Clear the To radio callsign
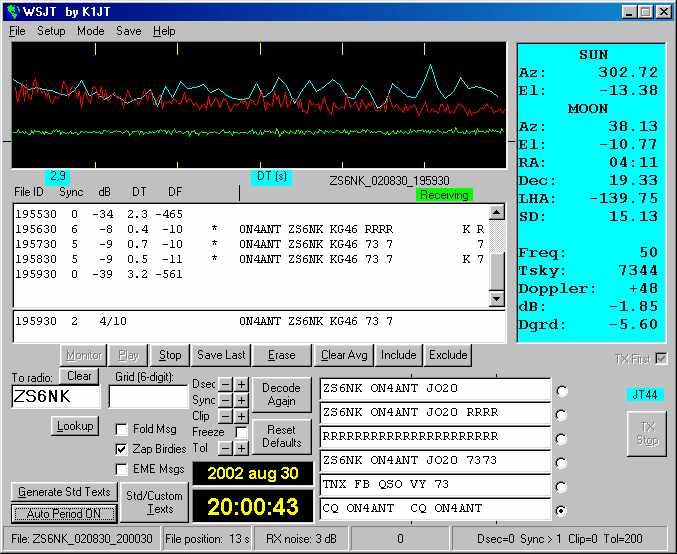The height and width of the screenshot is (554, 677). [79, 376]
